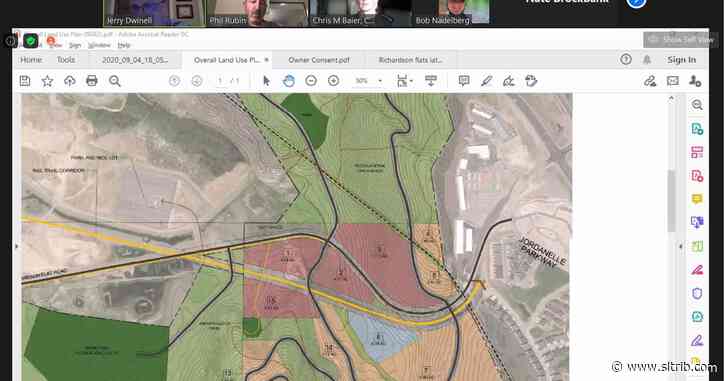Share a link using the link icon
This screenshot has width=725, height=381.
(650, 81)
